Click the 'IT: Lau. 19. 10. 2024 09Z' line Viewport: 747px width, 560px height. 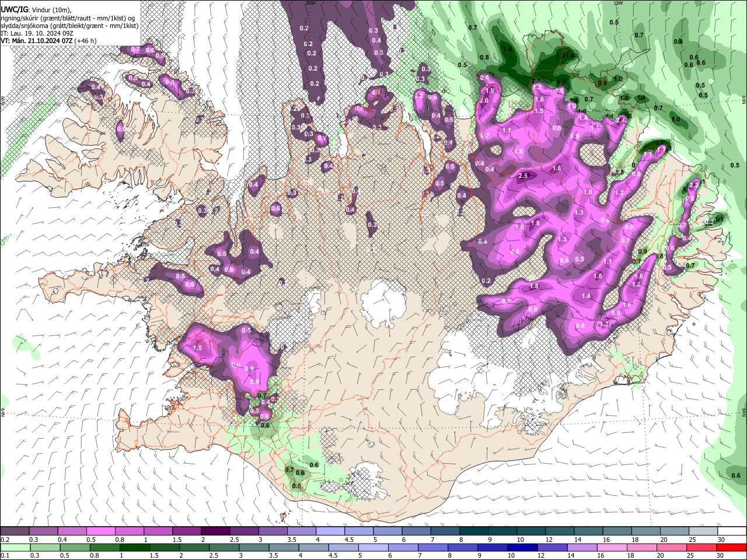coord(36,33)
